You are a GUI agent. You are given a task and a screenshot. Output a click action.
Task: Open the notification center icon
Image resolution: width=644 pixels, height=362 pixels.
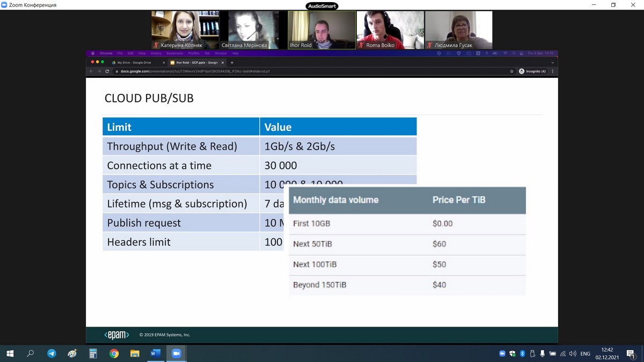pyautogui.click(x=631, y=353)
